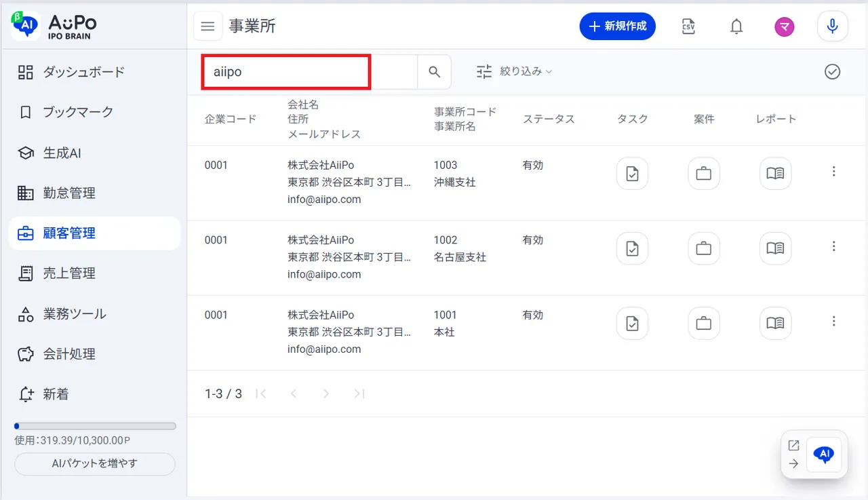
Task: Download via the CSV export icon
Action: 688,26
